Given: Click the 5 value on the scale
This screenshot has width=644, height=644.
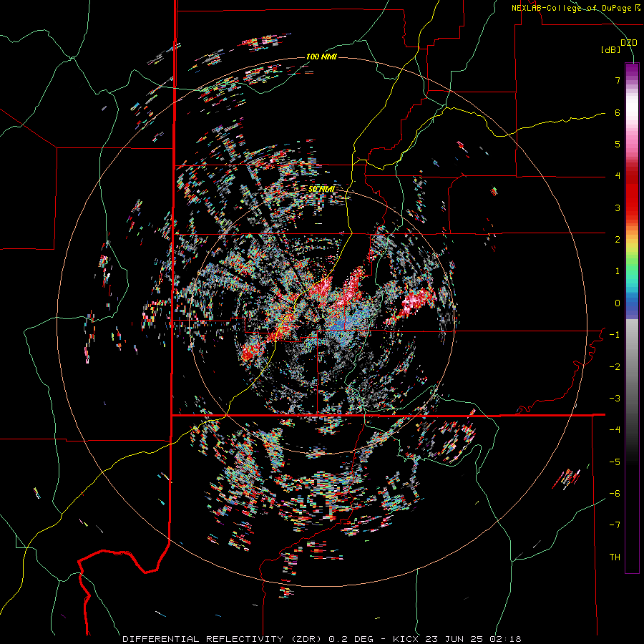Looking at the screenshot, I should tap(618, 144).
